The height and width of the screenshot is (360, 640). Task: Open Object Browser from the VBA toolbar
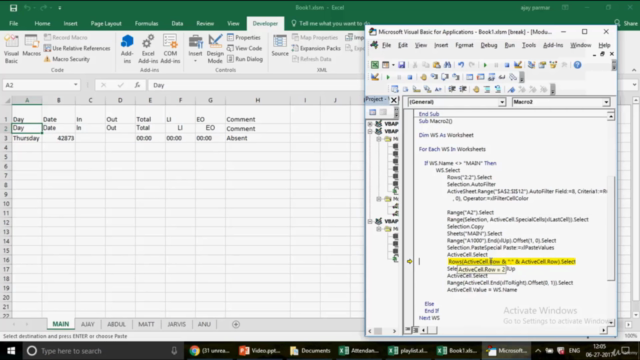click(553, 65)
